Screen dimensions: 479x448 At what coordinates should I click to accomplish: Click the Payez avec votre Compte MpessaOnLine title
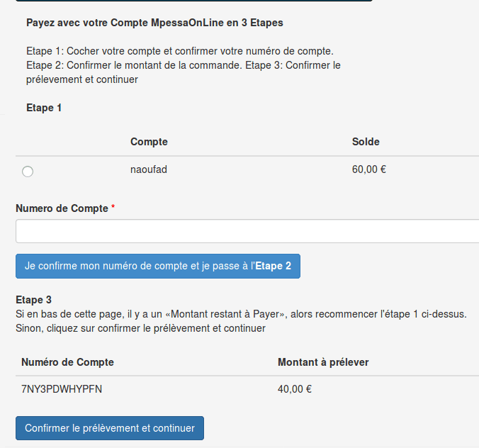tap(154, 23)
